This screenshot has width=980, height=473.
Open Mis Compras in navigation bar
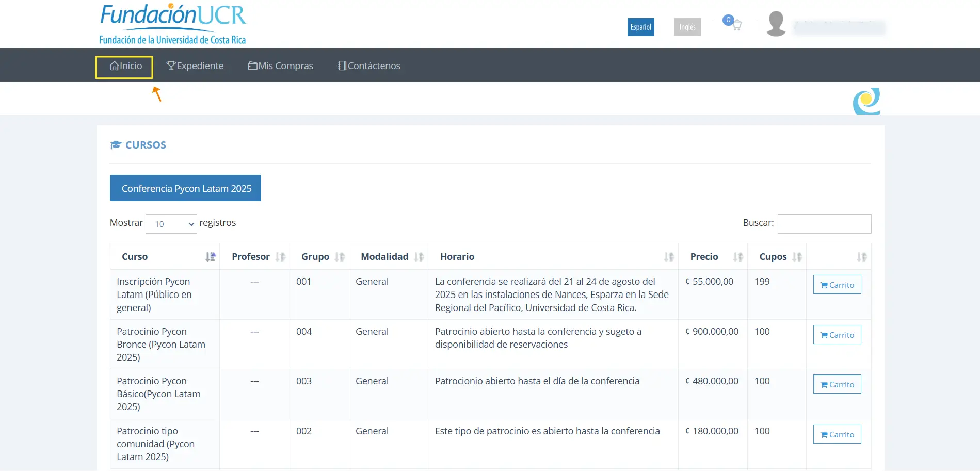coord(280,66)
